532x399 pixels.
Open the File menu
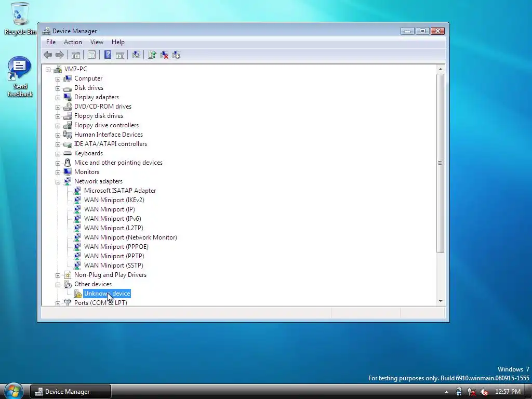click(51, 42)
